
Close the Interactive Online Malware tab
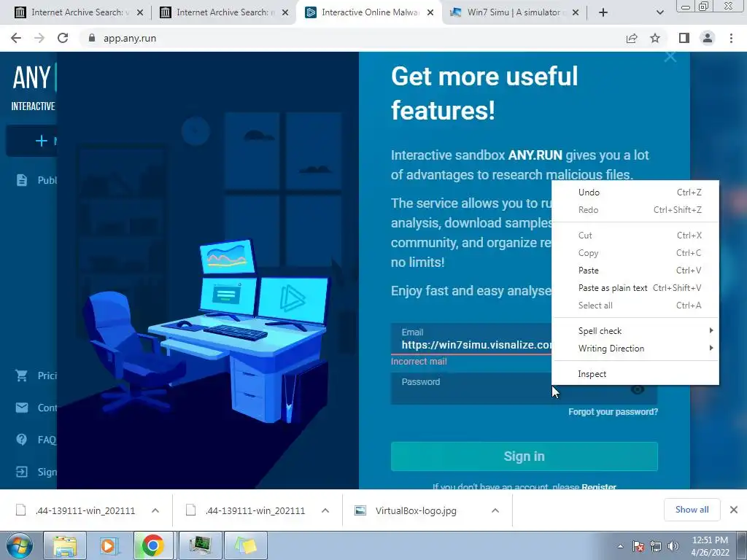tap(430, 12)
